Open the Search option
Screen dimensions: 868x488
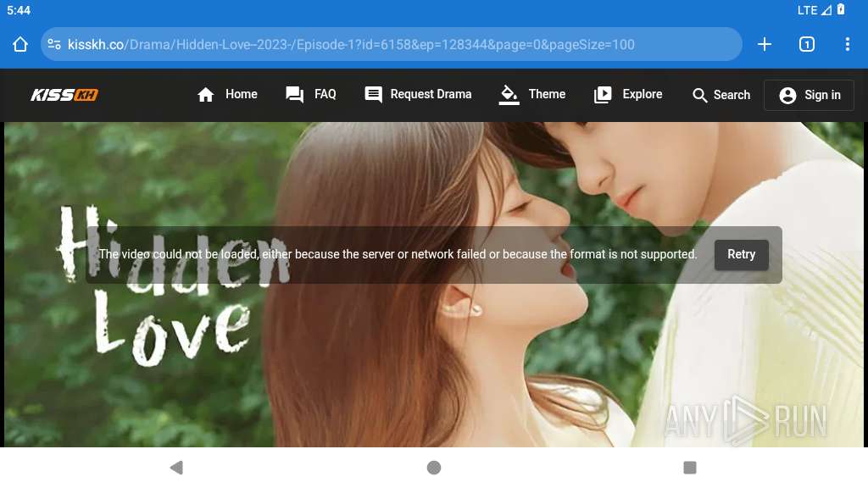[x=721, y=95]
